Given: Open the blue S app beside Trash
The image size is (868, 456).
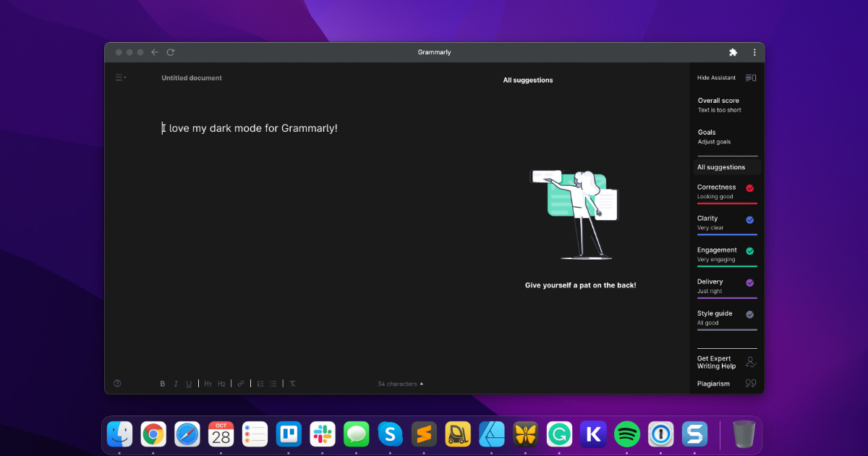Looking at the screenshot, I should (x=695, y=434).
